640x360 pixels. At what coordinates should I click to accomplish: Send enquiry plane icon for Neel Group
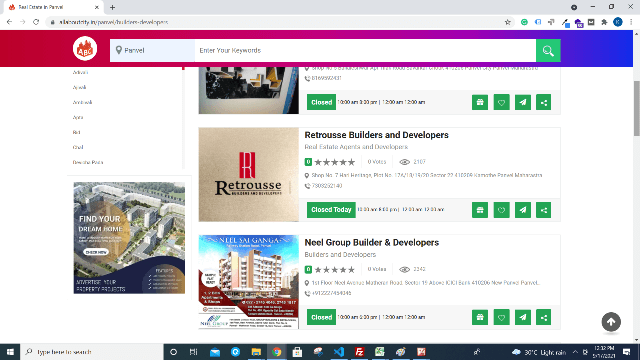[x=522, y=317]
